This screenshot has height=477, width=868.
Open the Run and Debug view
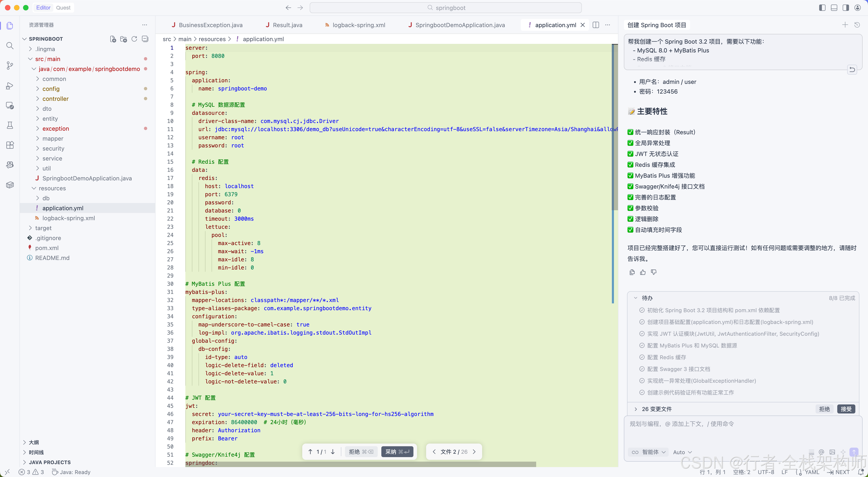[10, 86]
